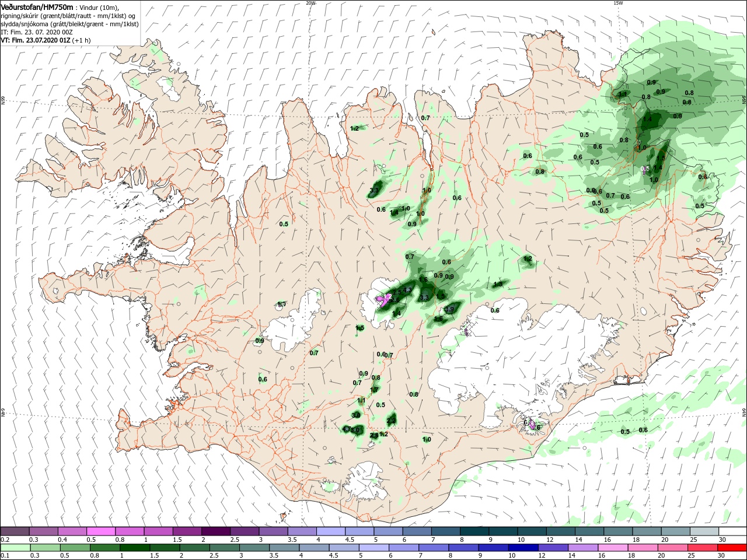Viewport: 747px width, 560px height.
Task: Click the 20W longitude label
Action: click(311, 3)
